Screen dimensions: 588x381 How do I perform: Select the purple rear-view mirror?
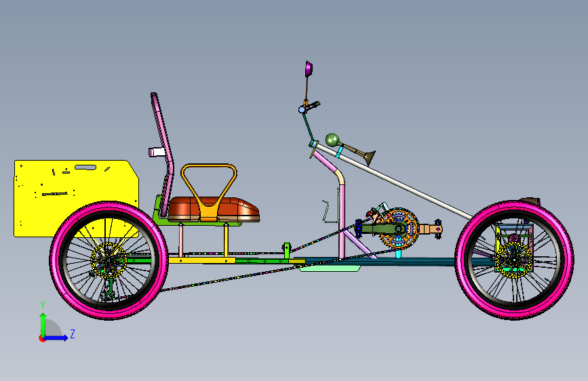pos(309,68)
